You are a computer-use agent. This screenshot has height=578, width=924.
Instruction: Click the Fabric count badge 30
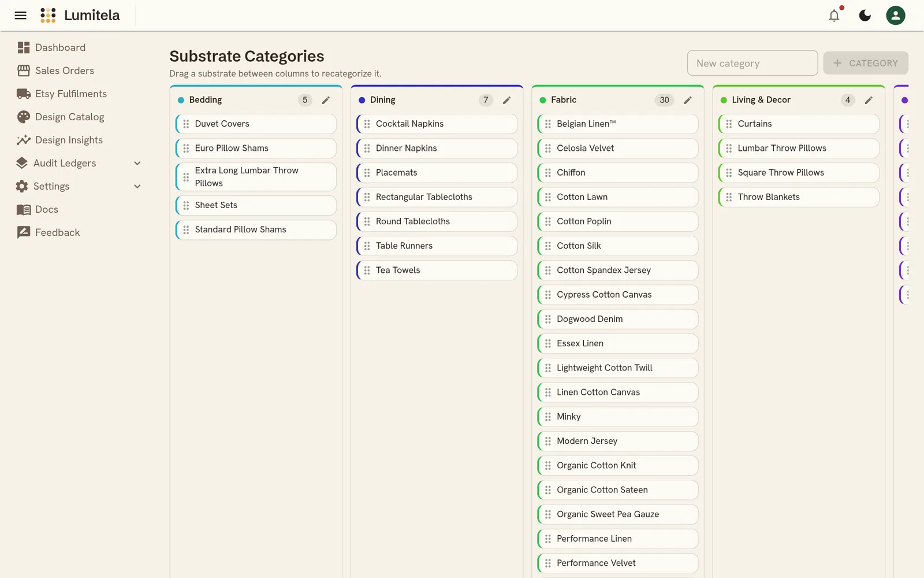click(665, 100)
